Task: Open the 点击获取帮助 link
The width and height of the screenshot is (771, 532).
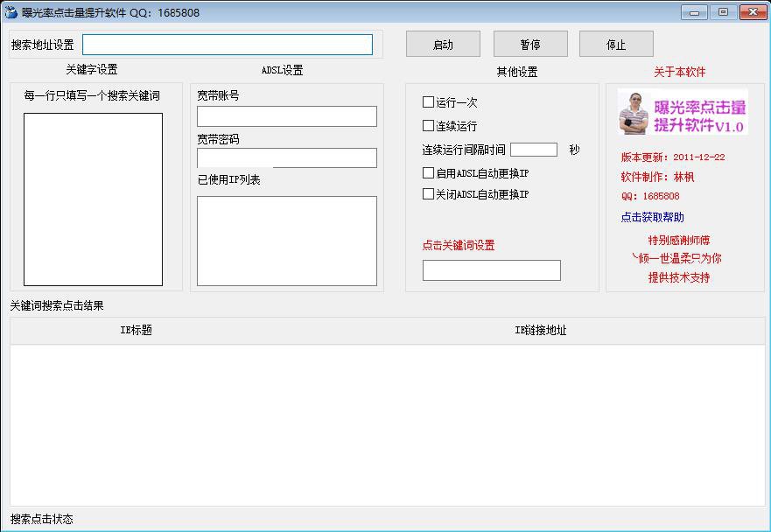Action: click(653, 217)
